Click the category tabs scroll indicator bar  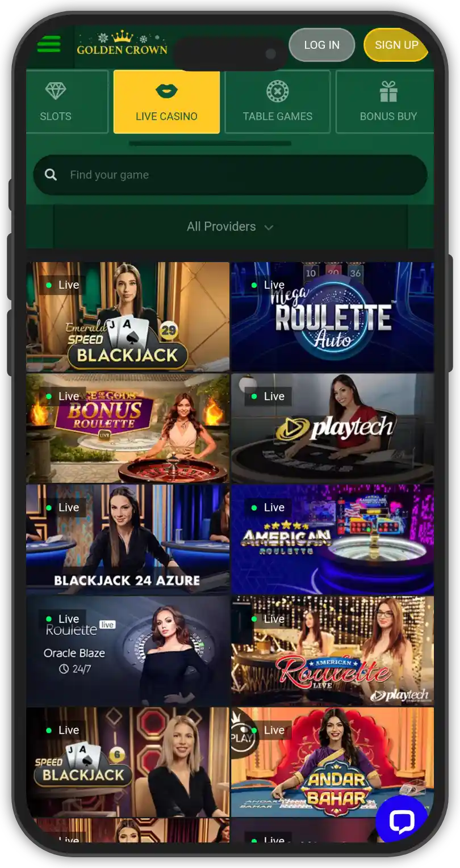pos(210,144)
